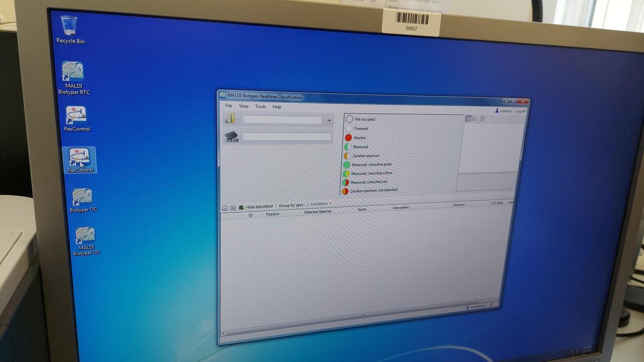Click the classified red legend circle
644x362 pixels.
(x=345, y=182)
